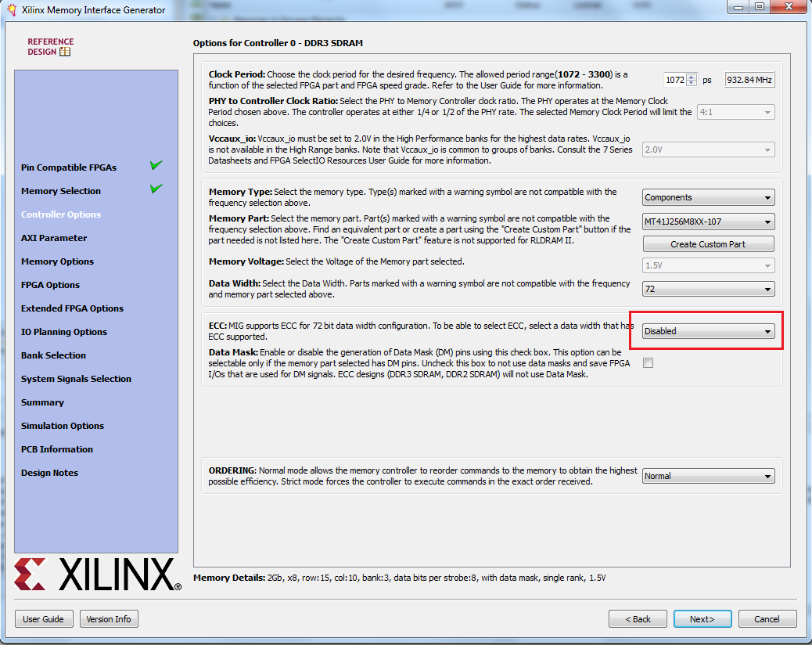Decrease clock period with down spinner arrow

click(691, 83)
